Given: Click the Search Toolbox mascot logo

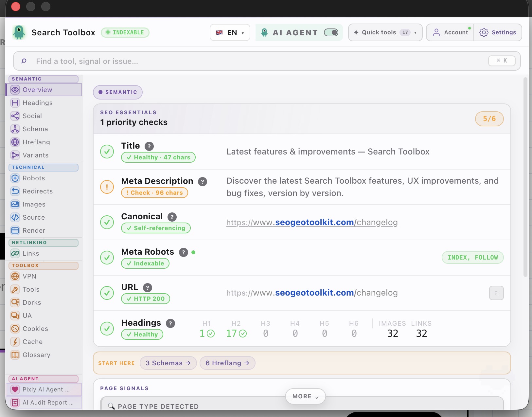Looking at the screenshot, I should click(x=19, y=32).
